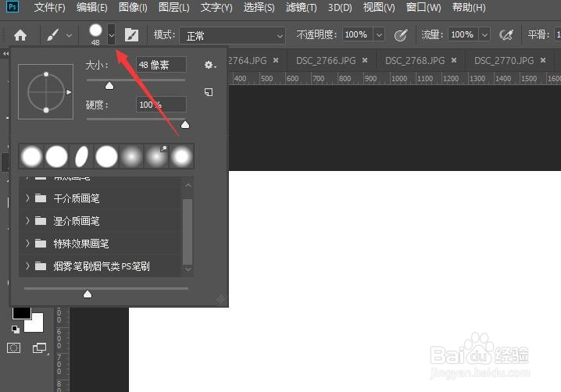The width and height of the screenshot is (561, 392).
Task: Switch to the DSC_2768.JPG tab
Action: coord(415,61)
